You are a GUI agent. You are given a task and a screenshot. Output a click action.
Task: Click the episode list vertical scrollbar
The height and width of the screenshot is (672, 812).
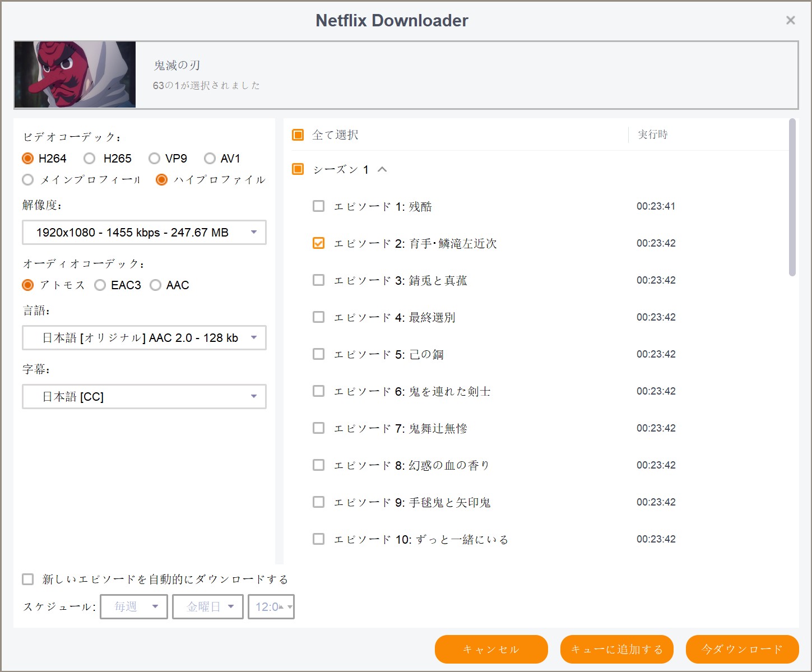point(792,197)
